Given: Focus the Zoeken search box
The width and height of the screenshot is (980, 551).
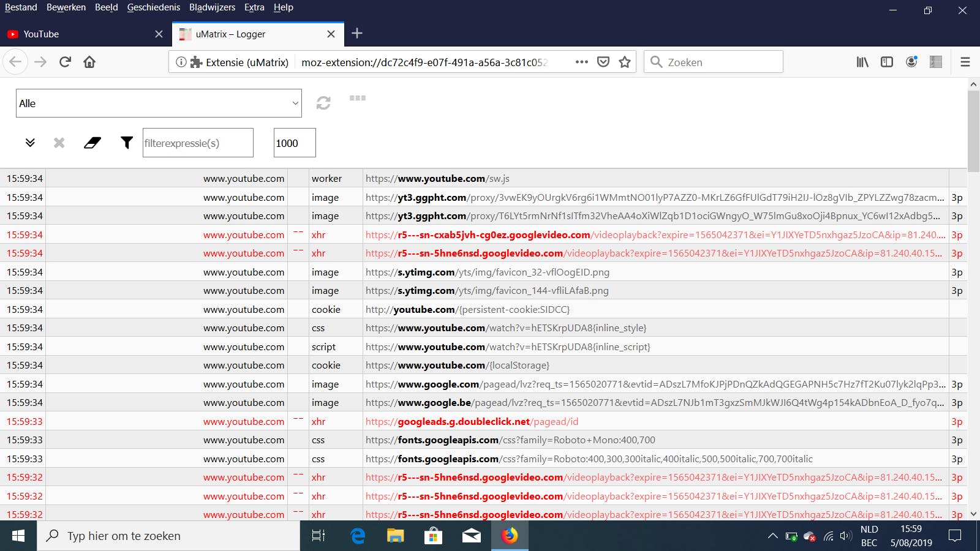Looking at the screenshot, I should click(714, 62).
